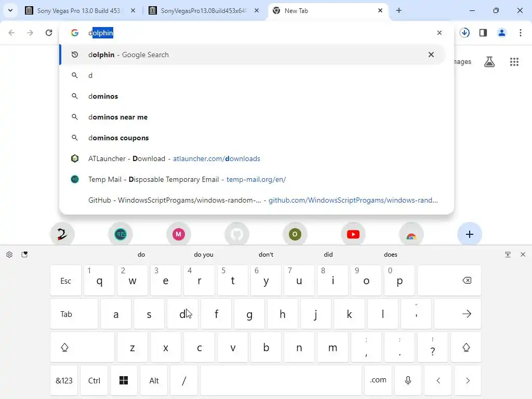The image size is (532, 399).
Task: Tap the left cursor arrow key
Action: [438, 380]
